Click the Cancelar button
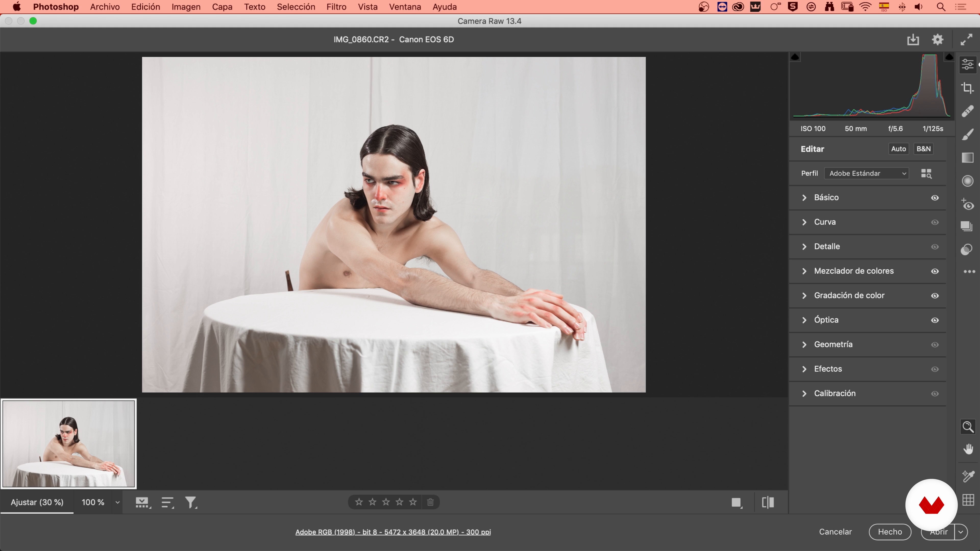This screenshot has height=551, width=980. pos(836,532)
